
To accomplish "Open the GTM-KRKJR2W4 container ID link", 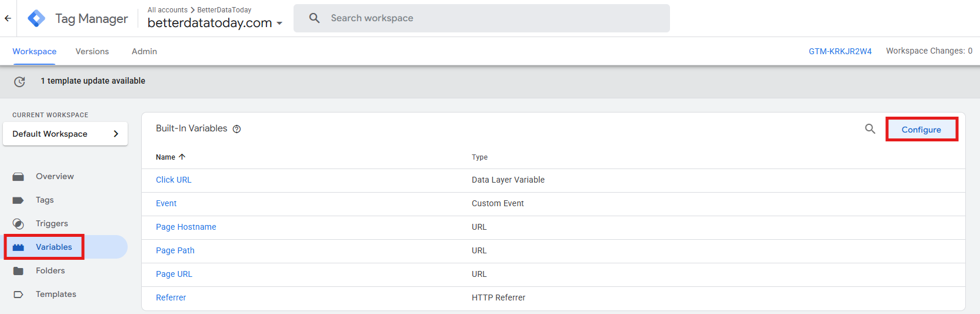I will pyautogui.click(x=840, y=51).
